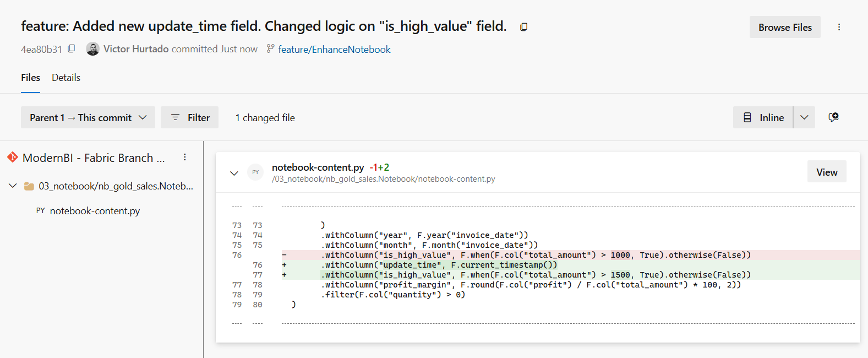The width and height of the screenshot is (868, 358).
Task: Open the Parent 1 → This commit dropdown
Action: 88,117
